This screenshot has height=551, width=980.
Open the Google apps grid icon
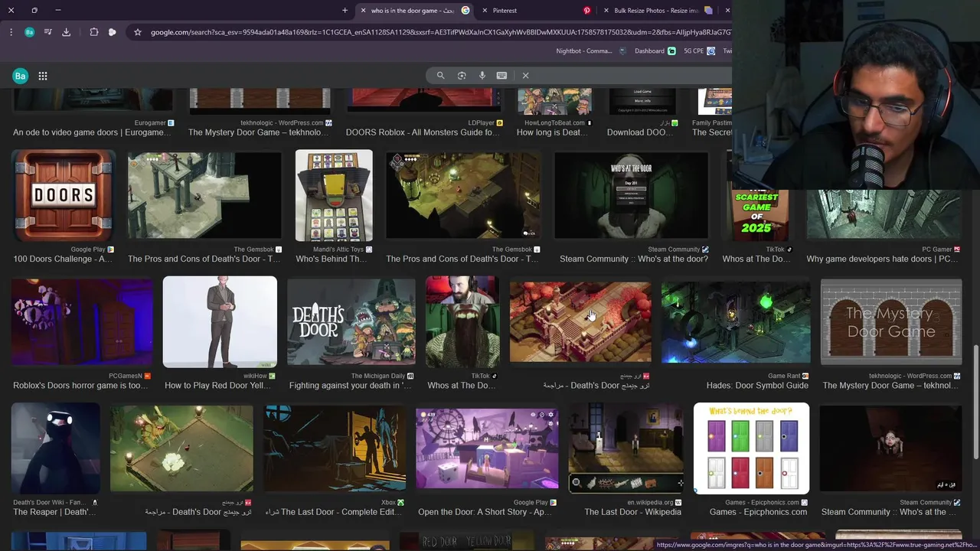(43, 76)
